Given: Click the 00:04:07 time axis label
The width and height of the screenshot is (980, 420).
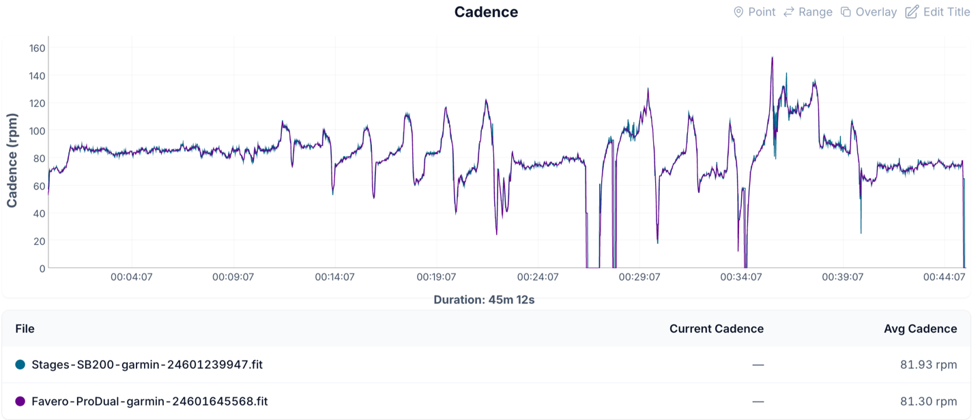Looking at the screenshot, I should 131,277.
